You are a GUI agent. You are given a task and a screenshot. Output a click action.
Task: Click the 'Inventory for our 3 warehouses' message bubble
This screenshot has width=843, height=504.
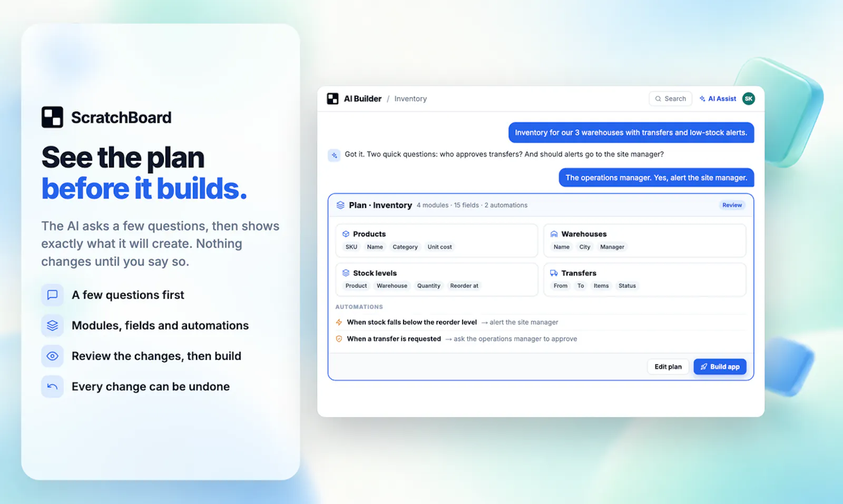[631, 133]
